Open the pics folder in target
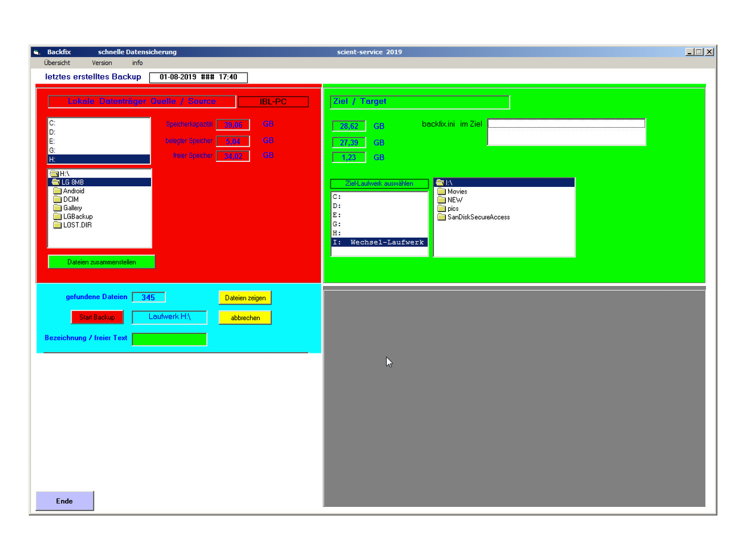The height and width of the screenshot is (560, 746). [453, 209]
